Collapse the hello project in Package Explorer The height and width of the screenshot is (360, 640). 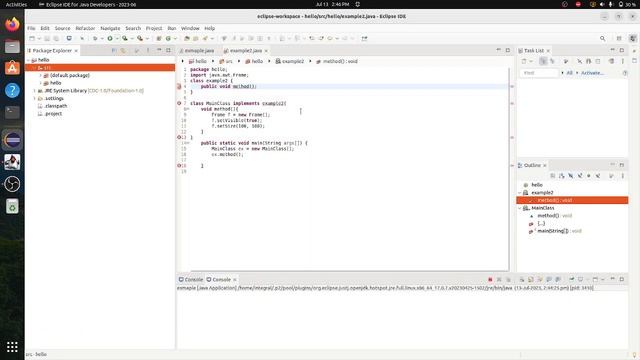click(29, 60)
